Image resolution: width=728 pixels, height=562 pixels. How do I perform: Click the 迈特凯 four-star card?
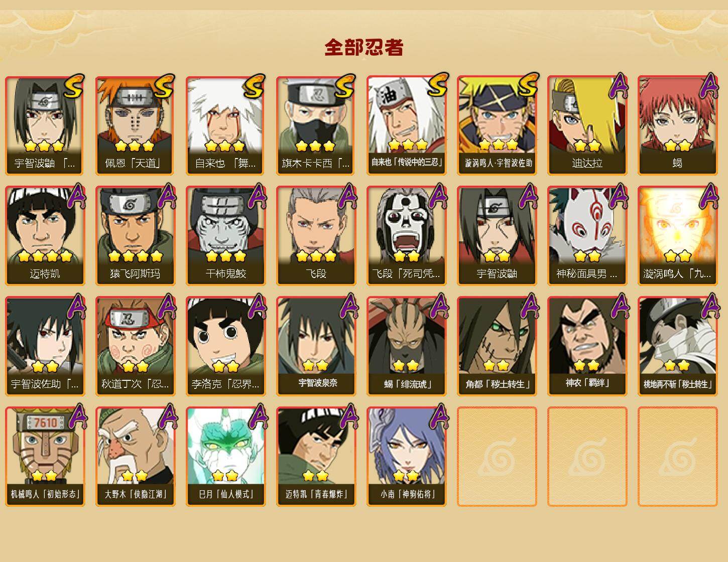(x=45, y=236)
